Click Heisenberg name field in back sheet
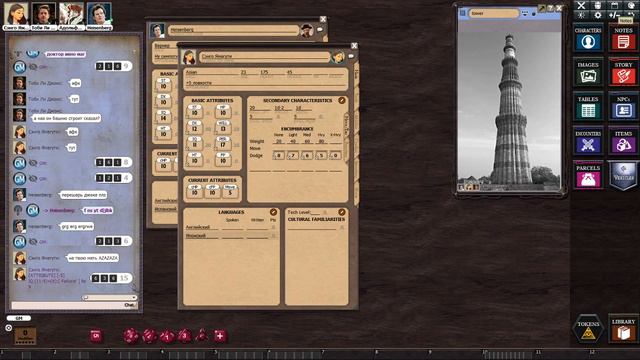Image resolution: width=640 pixels, height=360 pixels. (x=234, y=30)
